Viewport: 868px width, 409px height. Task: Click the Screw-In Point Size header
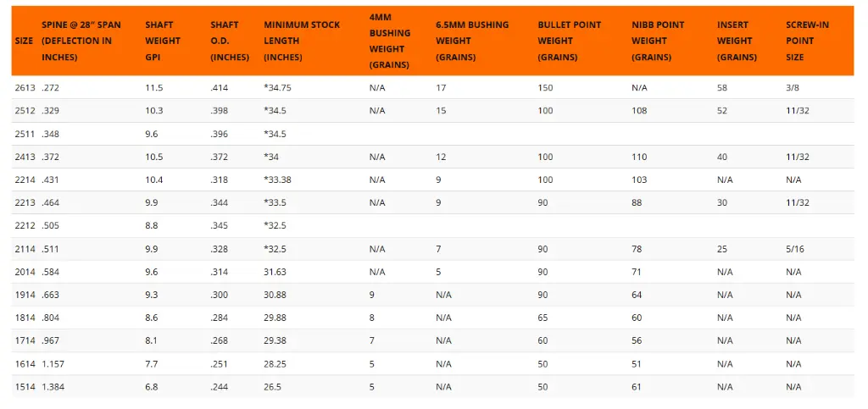point(807,41)
